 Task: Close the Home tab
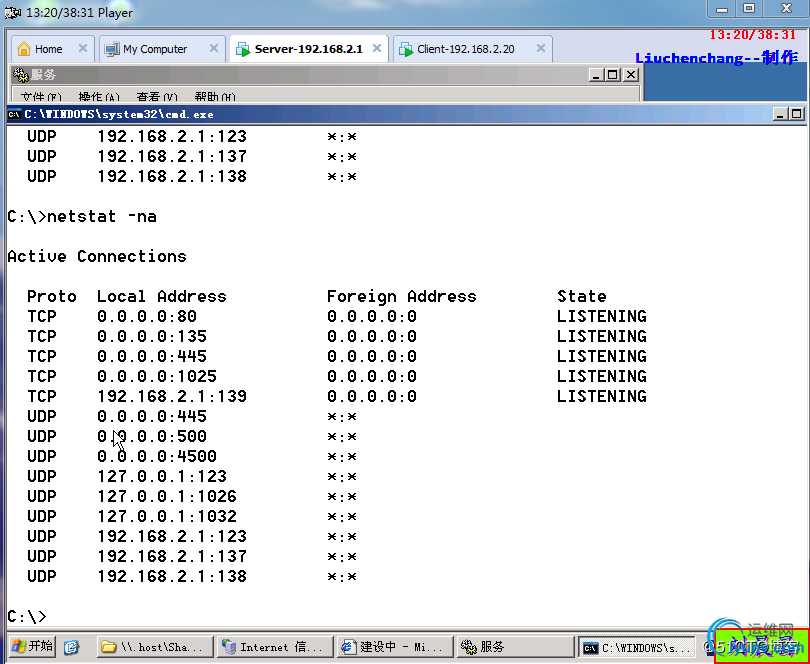[x=83, y=49]
